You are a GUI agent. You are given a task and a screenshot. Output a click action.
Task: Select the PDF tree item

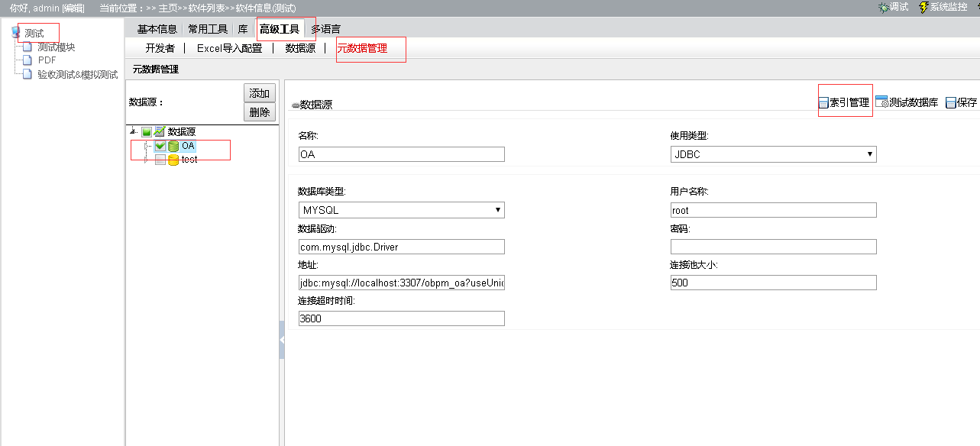coord(47,60)
